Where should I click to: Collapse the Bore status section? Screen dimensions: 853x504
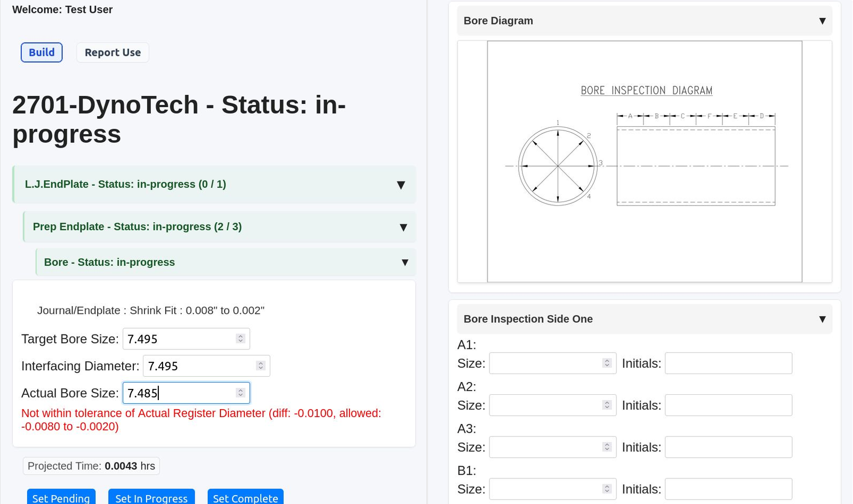click(405, 262)
